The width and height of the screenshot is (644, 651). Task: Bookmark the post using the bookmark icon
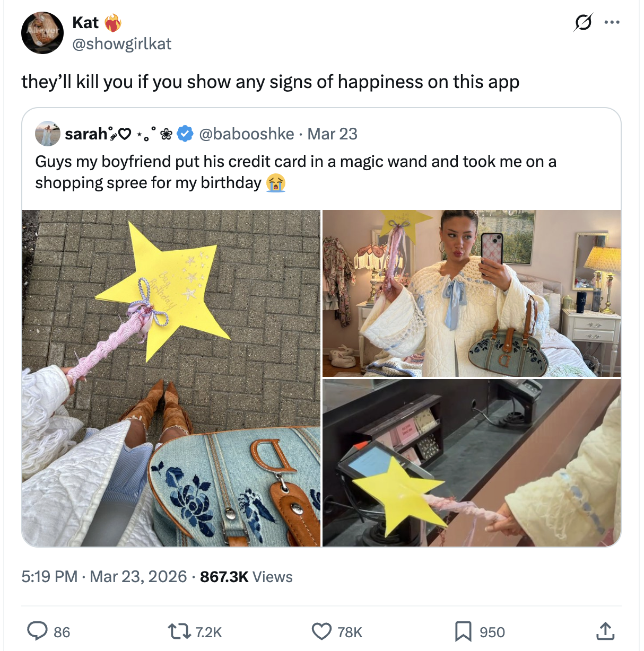[x=464, y=631]
